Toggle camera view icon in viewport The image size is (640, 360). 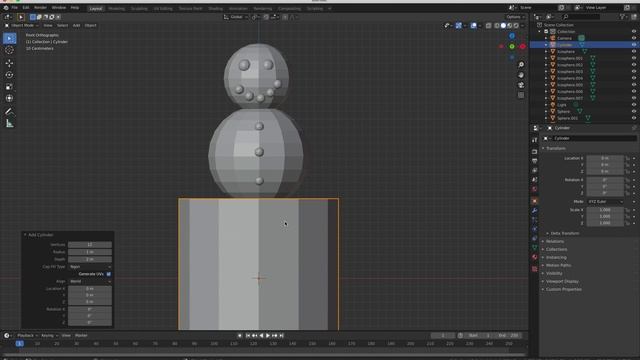tap(521, 85)
